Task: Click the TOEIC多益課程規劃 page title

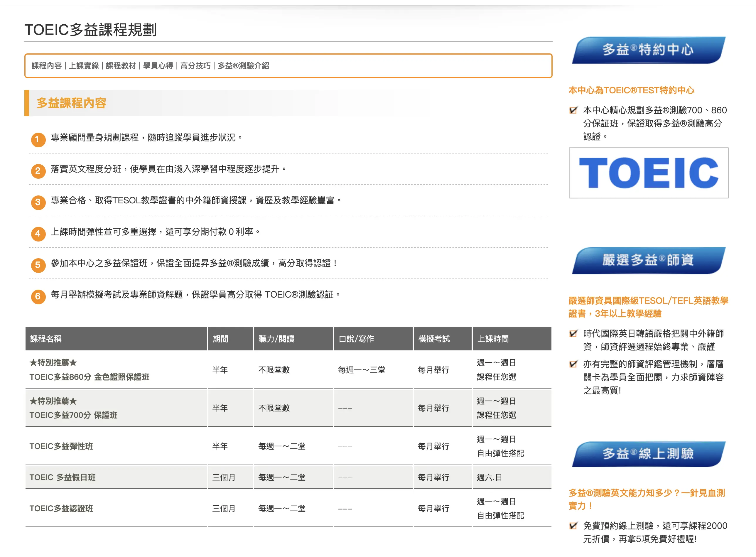Action: [x=90, y=30]
